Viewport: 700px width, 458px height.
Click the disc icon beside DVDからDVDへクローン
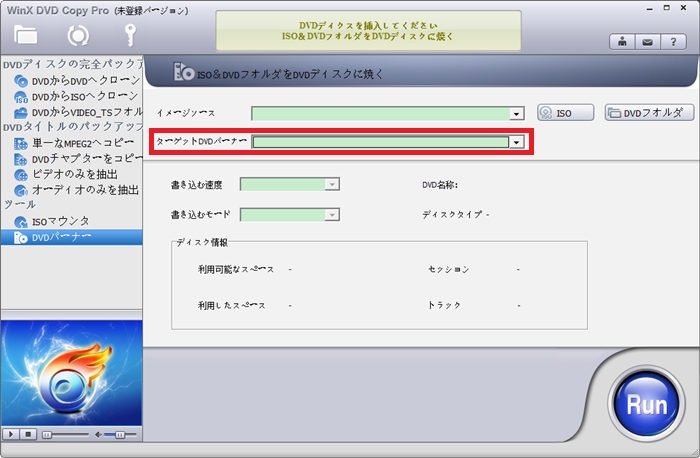pos(21,81)
